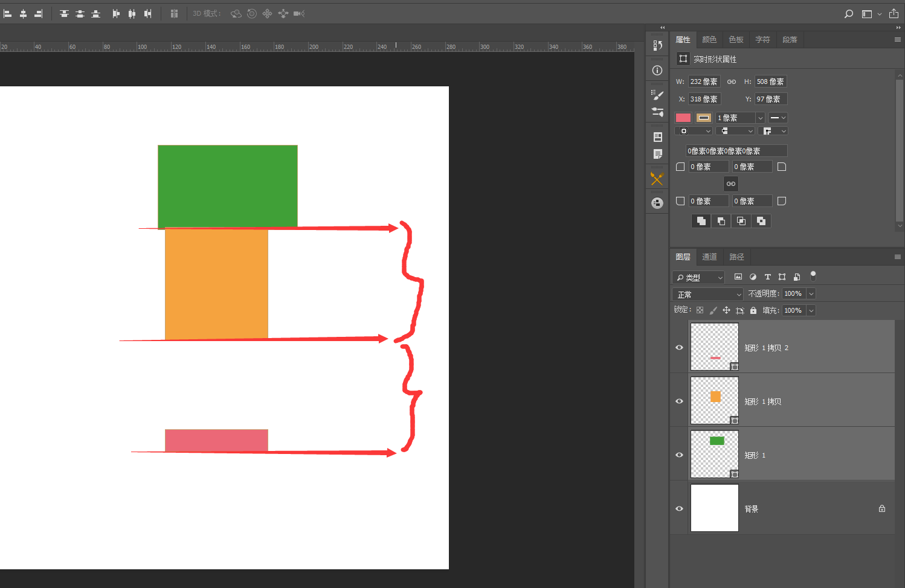
Task: Switch to the 颜色 tab
Action: tap(709, 39)
